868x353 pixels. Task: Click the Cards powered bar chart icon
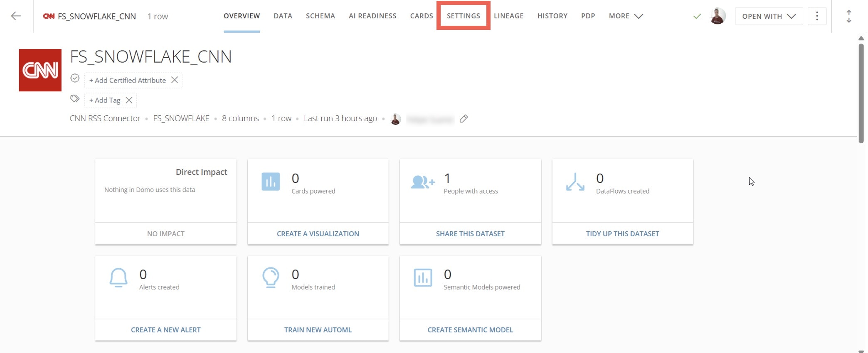(271, 181)
